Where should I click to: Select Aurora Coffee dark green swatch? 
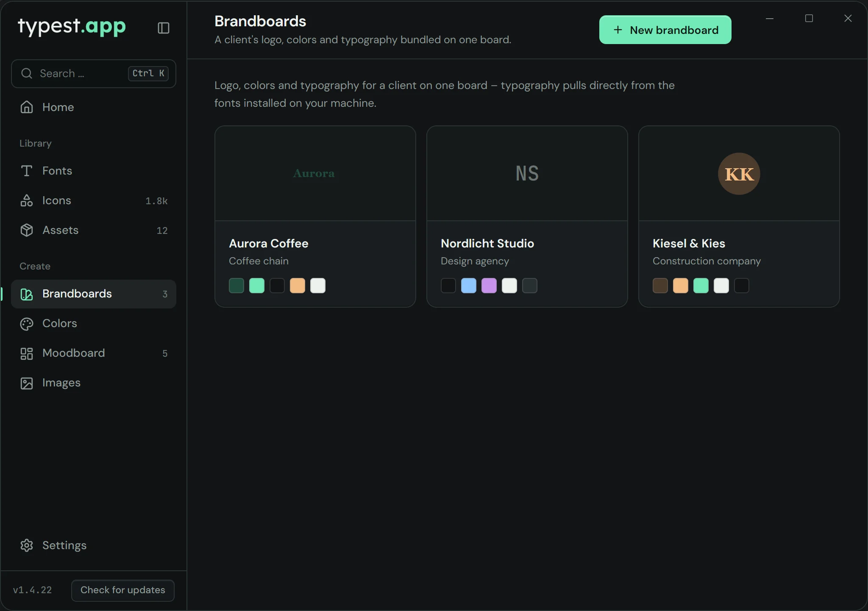point(236,286)
